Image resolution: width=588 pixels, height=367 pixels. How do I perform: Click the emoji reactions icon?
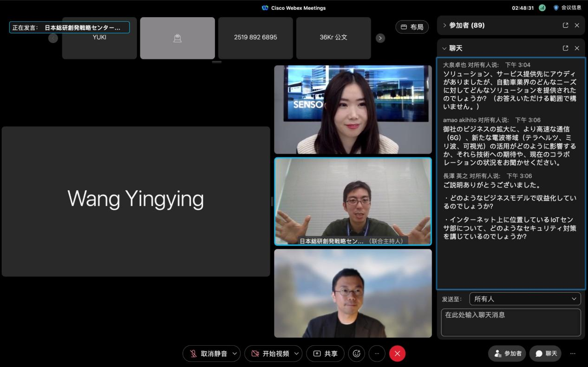click(x=356, y=354)
